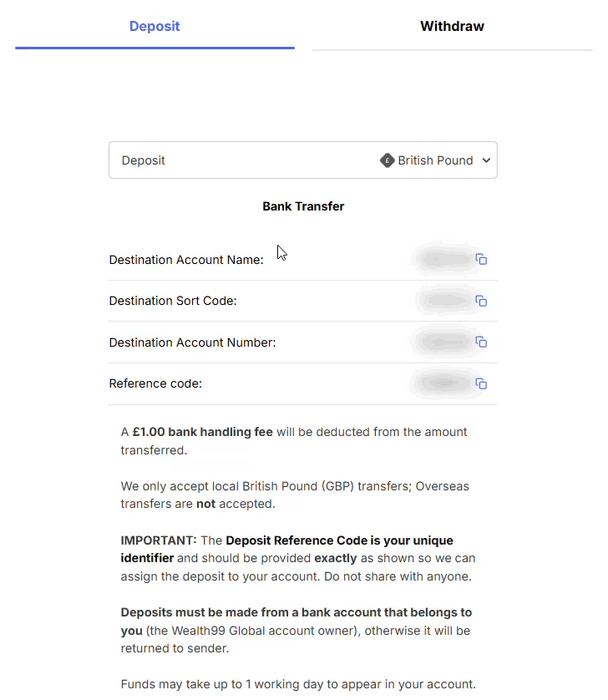Click the bold £1.00 bank handling fee text
608x700 pixels.
(x=202, y=432)
